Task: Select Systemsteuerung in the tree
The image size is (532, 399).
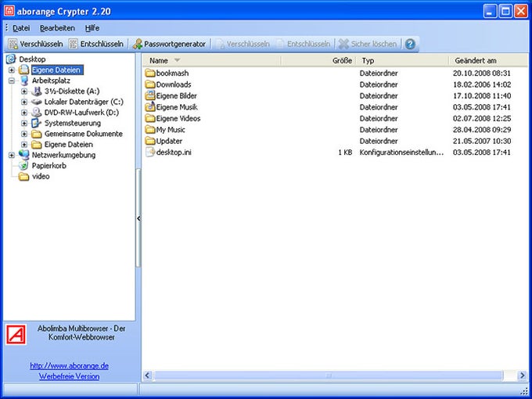Action: [x=73, y=123]
